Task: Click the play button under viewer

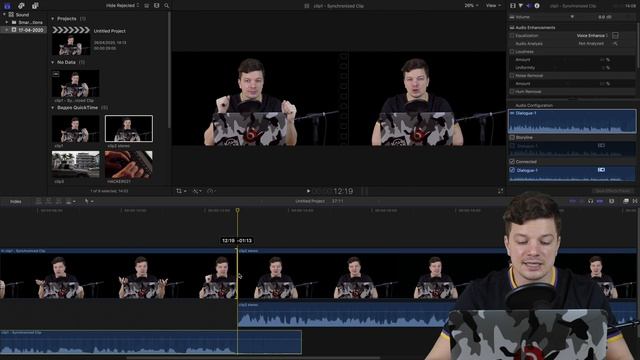Action: 308,191
